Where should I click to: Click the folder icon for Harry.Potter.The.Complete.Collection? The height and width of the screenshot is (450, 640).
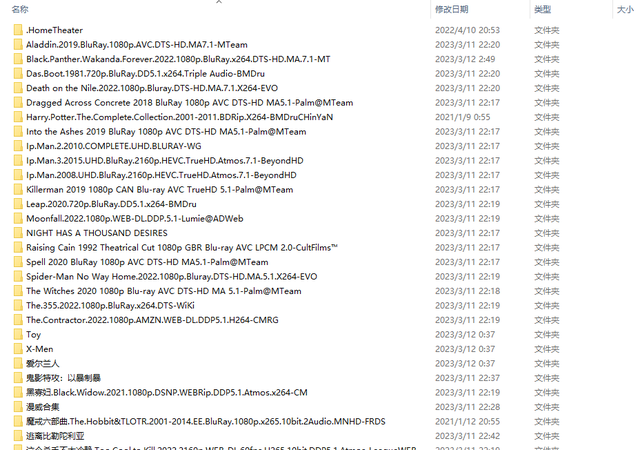pos(18,117)
